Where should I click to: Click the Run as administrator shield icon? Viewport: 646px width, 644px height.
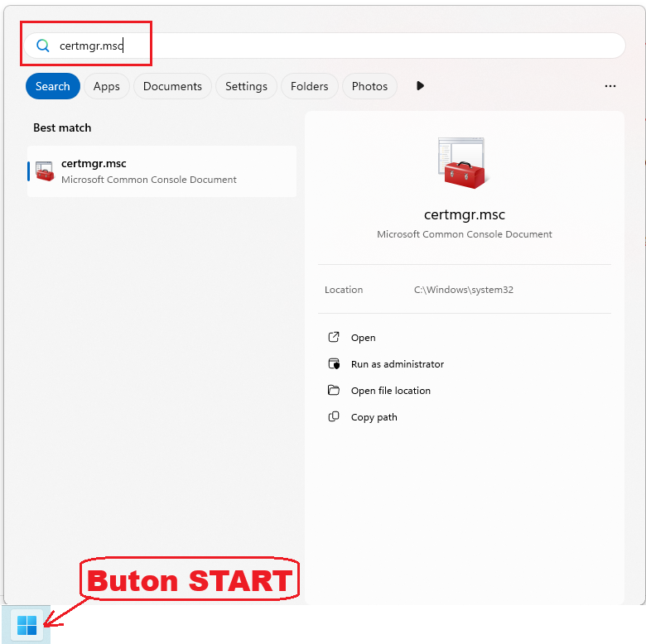[x=334, y=364]
